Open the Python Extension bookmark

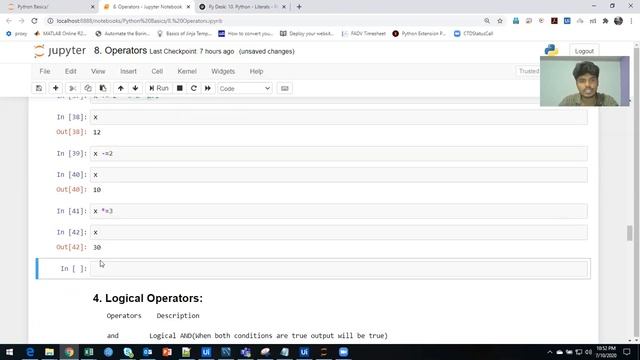[419, 33]
